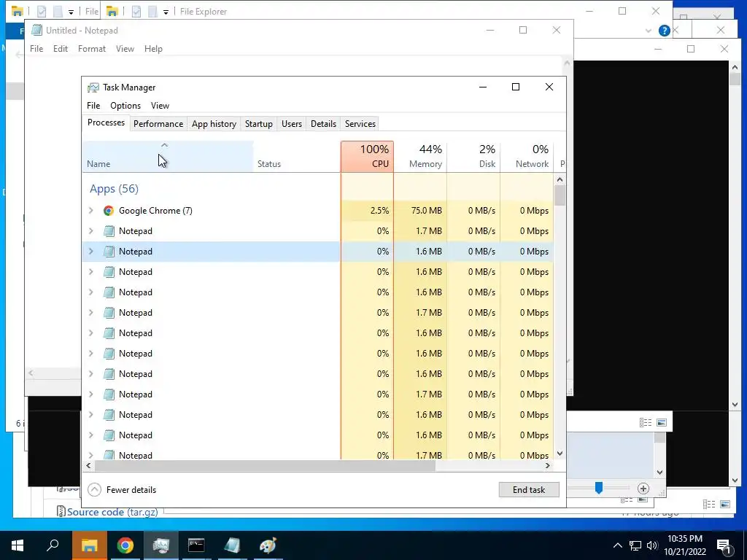Click the zoom in plus button
747x560 pixels.
tap(643, 489)
